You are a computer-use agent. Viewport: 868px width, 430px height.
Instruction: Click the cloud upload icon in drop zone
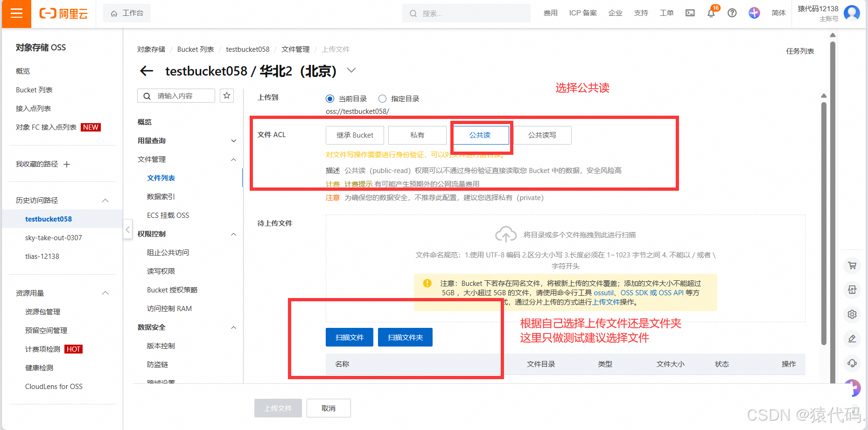506,234
